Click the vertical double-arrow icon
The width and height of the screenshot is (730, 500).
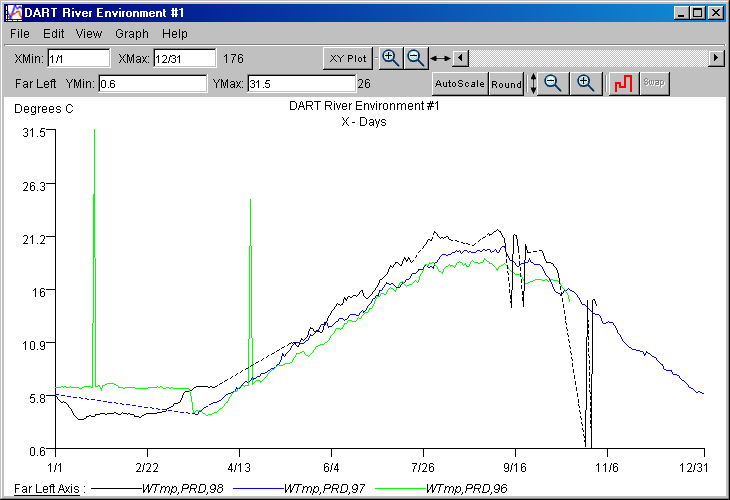[533, 84]
